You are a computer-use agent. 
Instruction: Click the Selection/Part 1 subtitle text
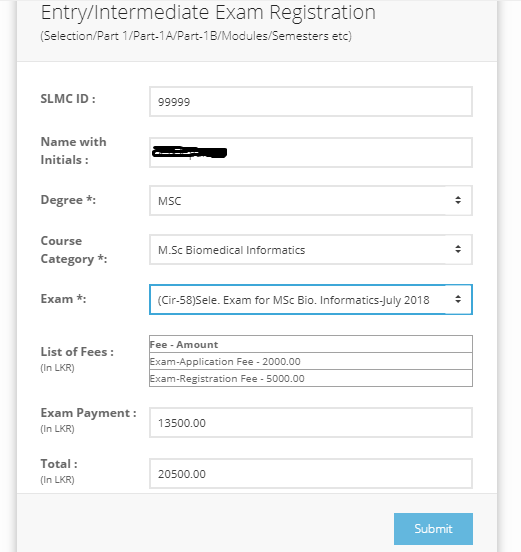click(x=196, y=36)
